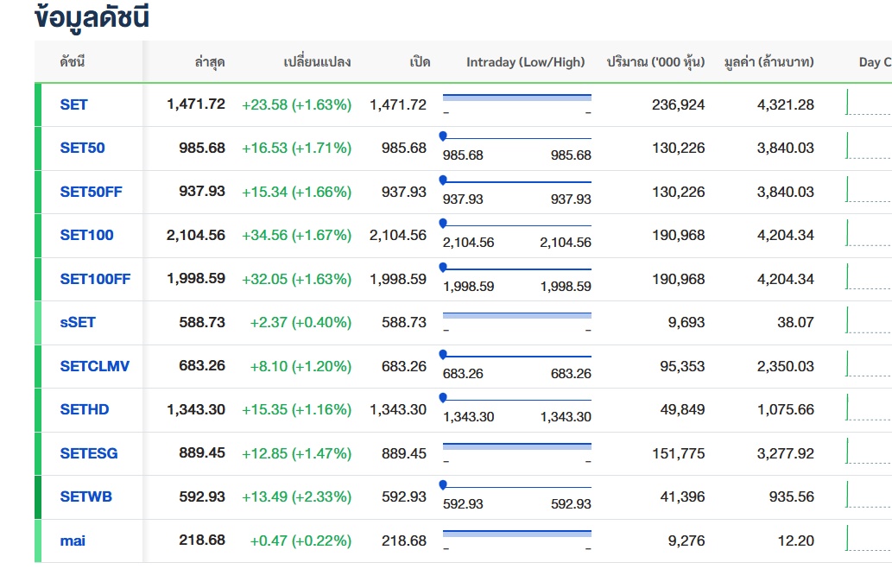
Task: Open the SETESG index page
Action: pyautogui.click(x=88, y=453)
